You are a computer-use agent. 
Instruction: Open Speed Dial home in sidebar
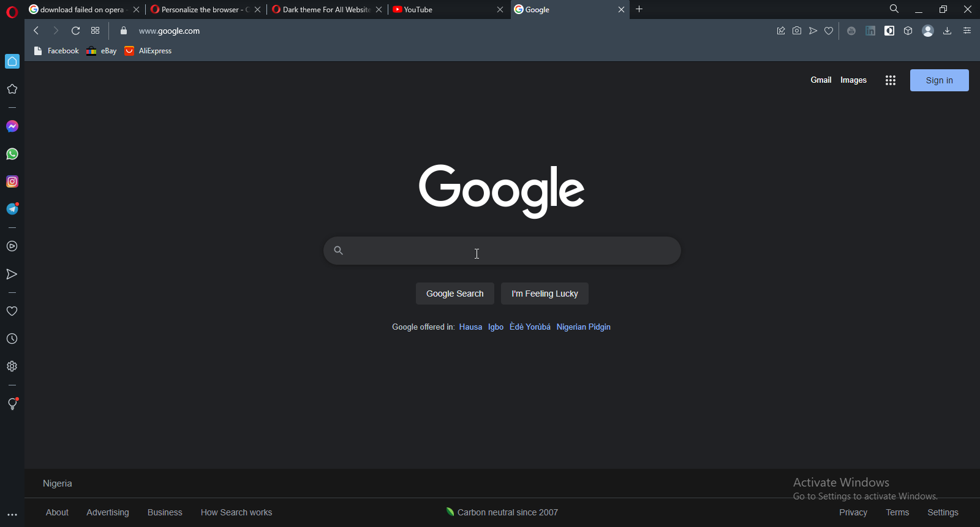pos(12,61)
